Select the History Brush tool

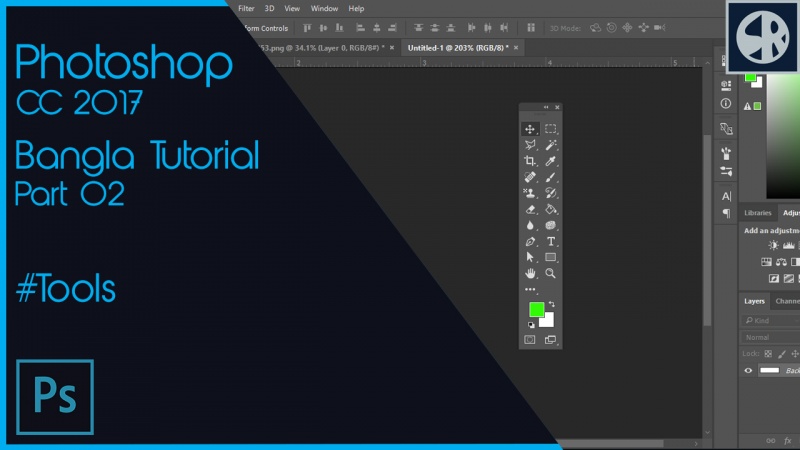pos(551,193)
